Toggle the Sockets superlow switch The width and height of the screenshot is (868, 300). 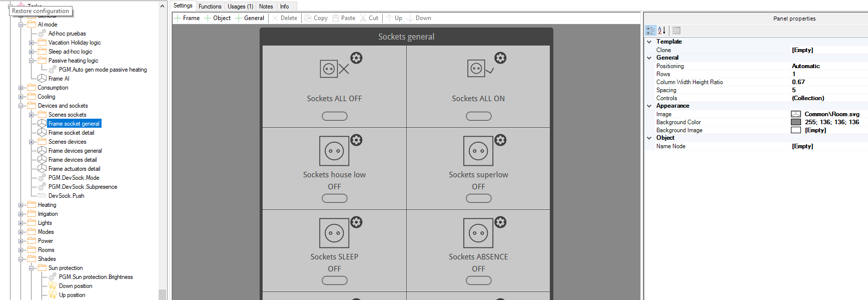pos(479,198)
